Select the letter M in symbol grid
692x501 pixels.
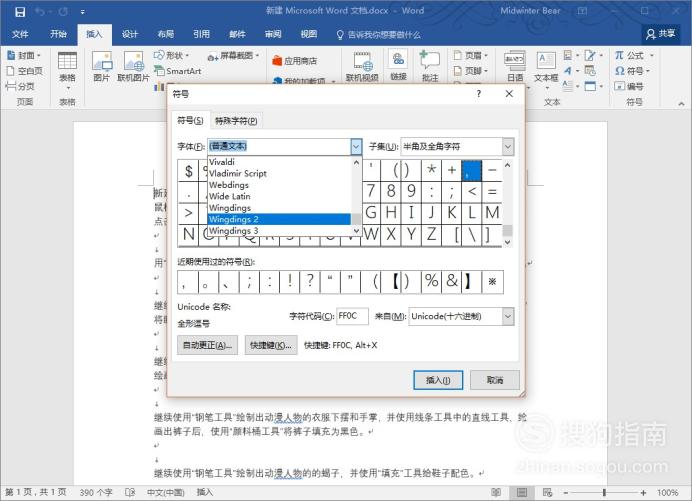click(x=492, y=213)
